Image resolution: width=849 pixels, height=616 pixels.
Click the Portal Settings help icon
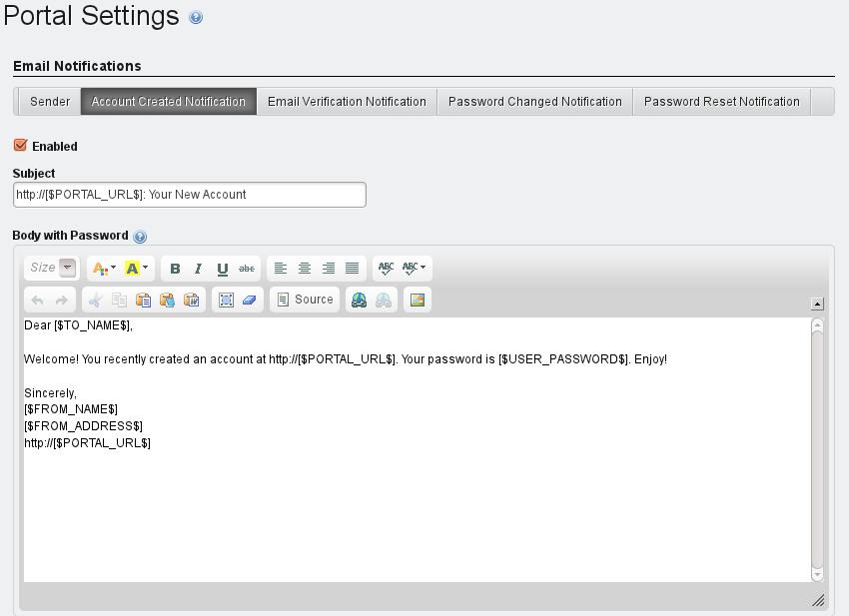(x=196, y=17)
